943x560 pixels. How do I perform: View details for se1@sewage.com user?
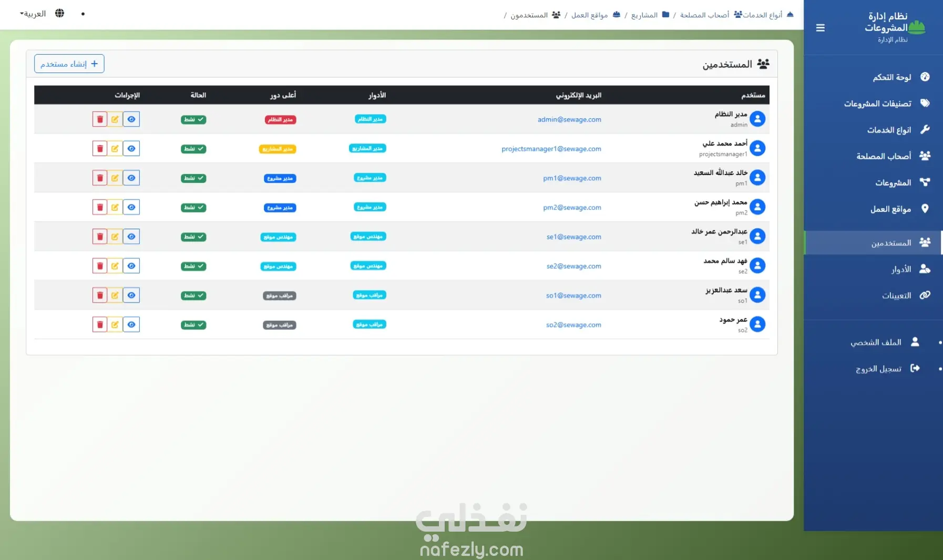pyautogui.click(x=131, y=237)
